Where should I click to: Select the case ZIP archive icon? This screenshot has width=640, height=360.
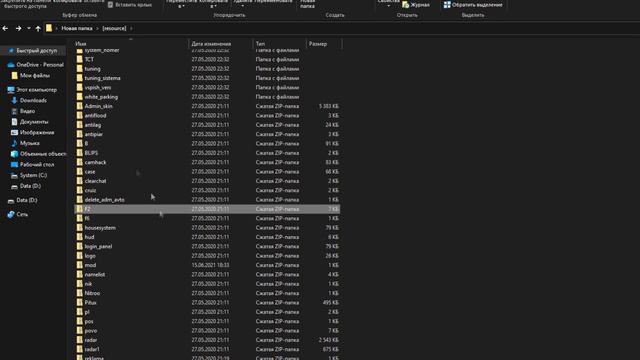[x=80, y=171]
